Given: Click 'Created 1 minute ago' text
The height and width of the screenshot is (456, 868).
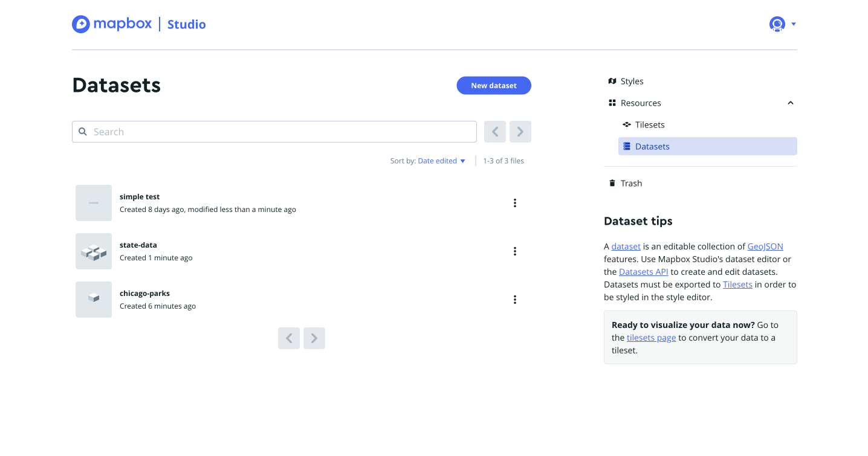Looking at the screenshot, I should coord(156,258).
